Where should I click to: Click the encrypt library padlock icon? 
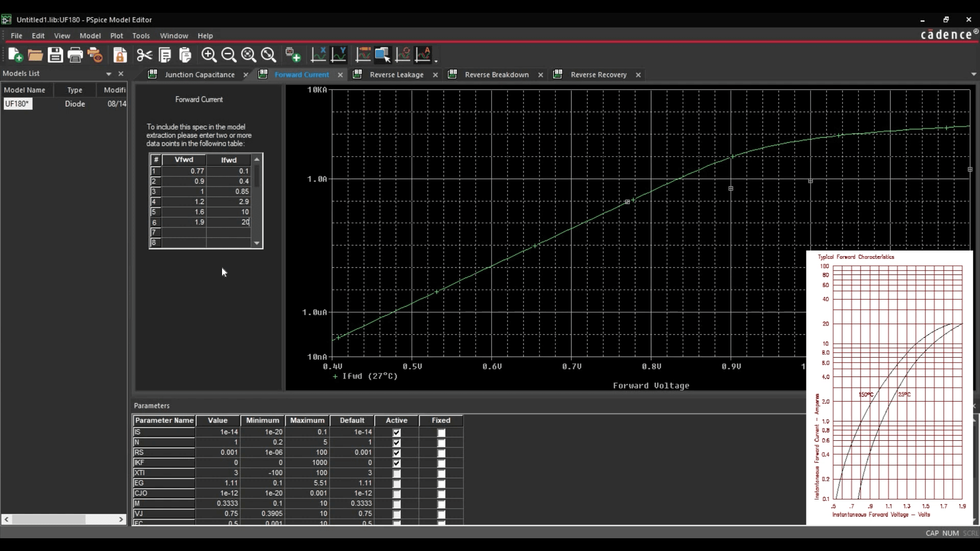coord(120,55)
